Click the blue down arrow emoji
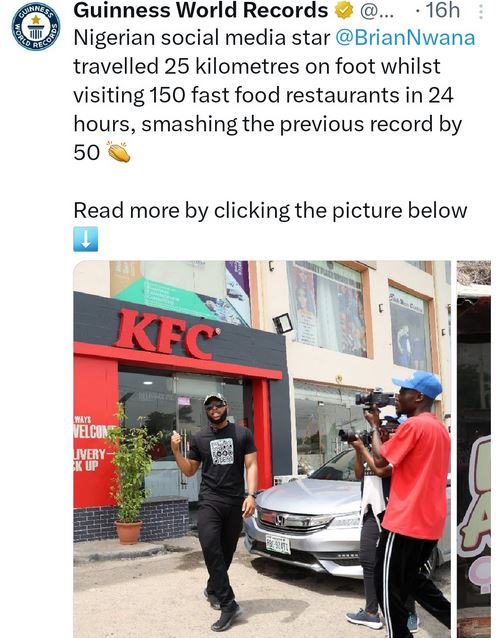Viewport: 500px width, 638px height. [x=85, y=239]
